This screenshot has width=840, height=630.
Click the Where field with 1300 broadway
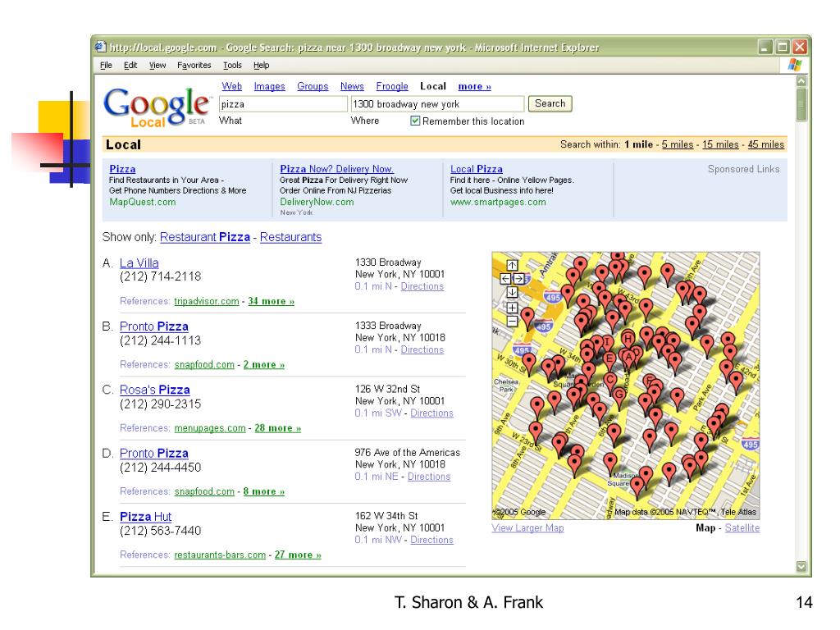tap(437, 104)
